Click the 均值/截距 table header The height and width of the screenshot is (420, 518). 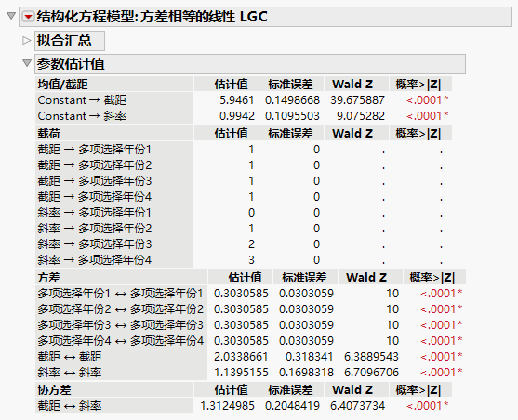coord(114,85)
